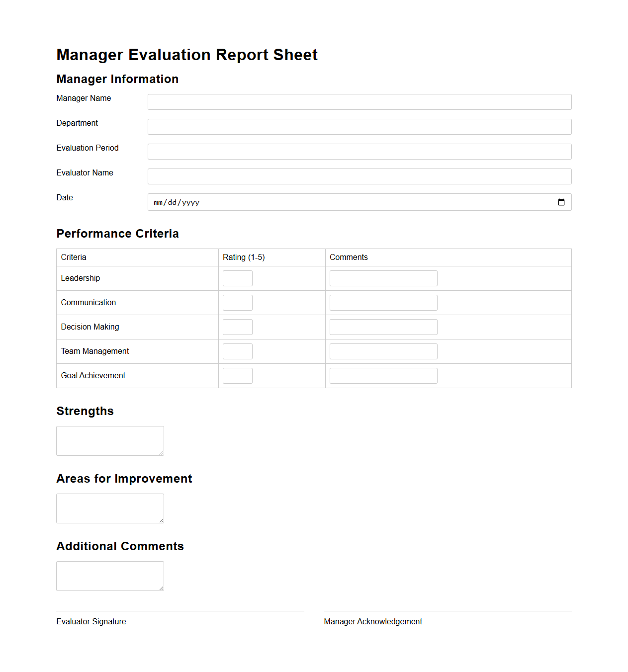Click the Team Management rating box
The height and width of the screenshot is (672, 628).
point(237,351)
